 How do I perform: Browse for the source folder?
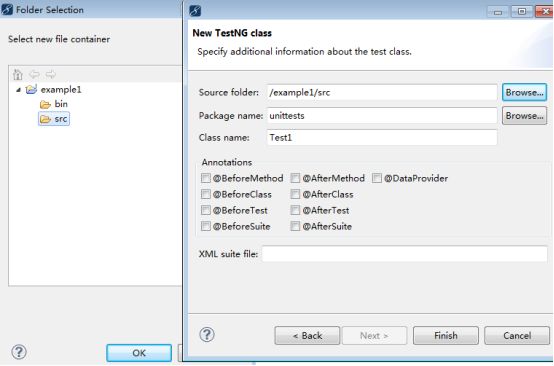[x=524, y=92]
